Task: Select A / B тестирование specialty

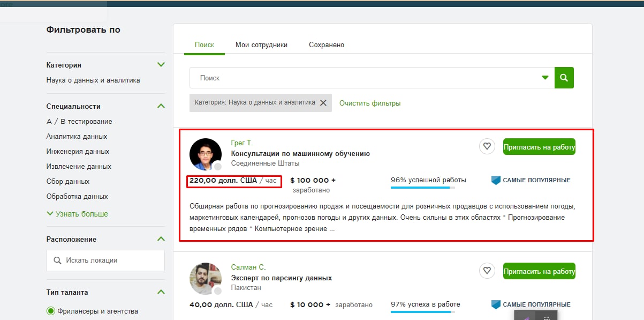Action: (79, 122)
